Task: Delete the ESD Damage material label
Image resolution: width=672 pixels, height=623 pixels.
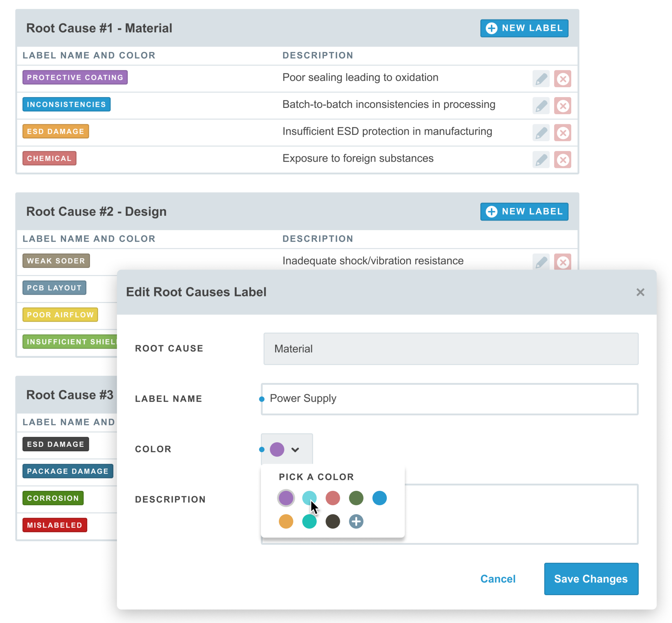Action: pyautogui.click(x=562, y=133)
